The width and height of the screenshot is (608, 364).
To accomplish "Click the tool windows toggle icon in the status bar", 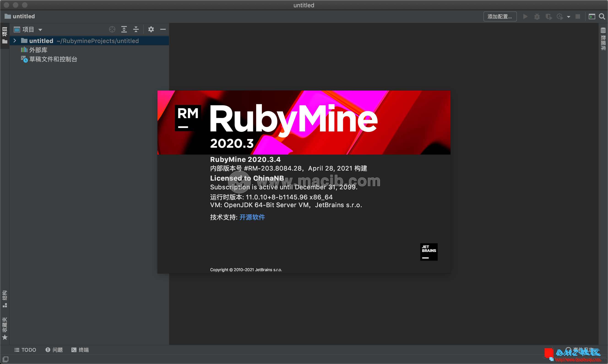I will [x=5, y=359].
